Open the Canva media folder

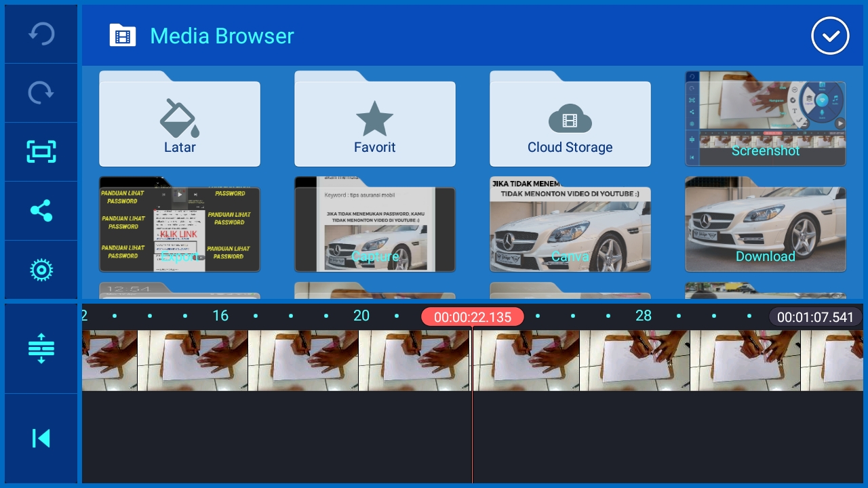pyautogui.click(x=570, y=227)
